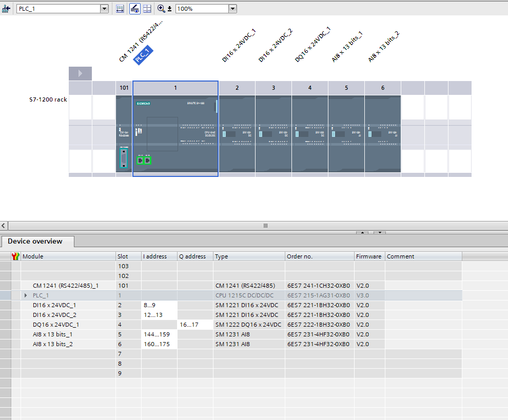Switch to the Device overview tab
508x420 pixels.
[x=35, y=242]
